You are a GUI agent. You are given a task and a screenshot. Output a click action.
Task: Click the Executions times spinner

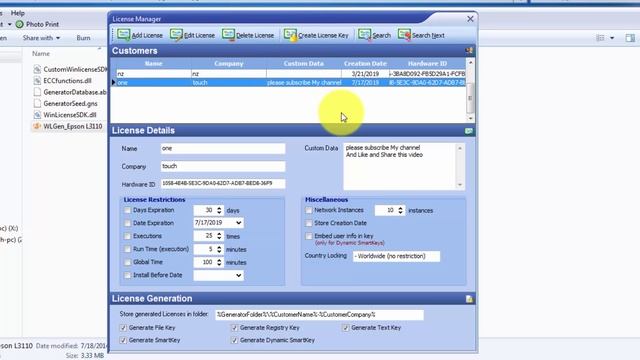[x=219, y=236]
